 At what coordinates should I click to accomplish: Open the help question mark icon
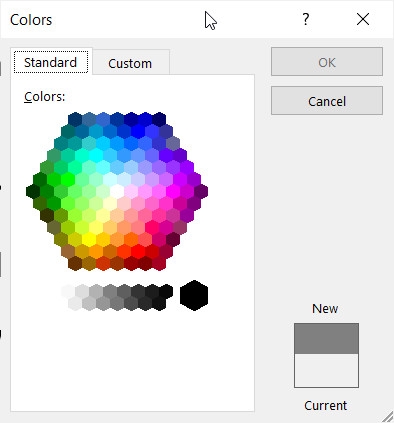coord(306,20)
